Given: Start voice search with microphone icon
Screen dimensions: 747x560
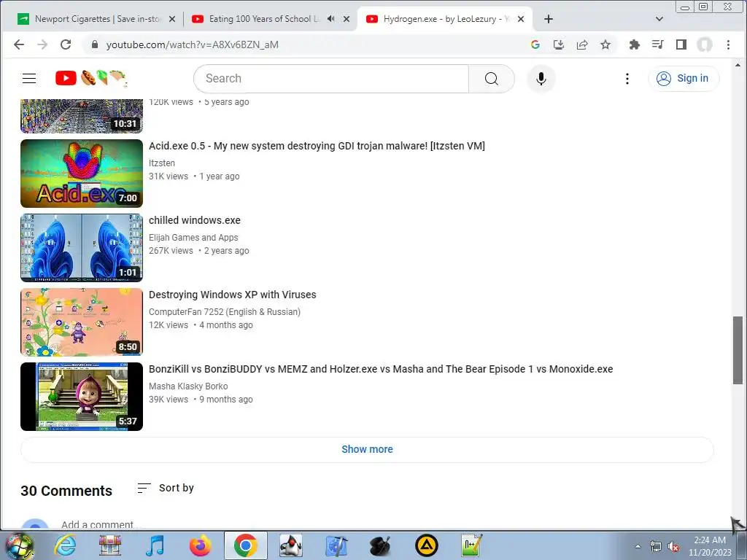Looking at the screenshot, I should [541, 79].
